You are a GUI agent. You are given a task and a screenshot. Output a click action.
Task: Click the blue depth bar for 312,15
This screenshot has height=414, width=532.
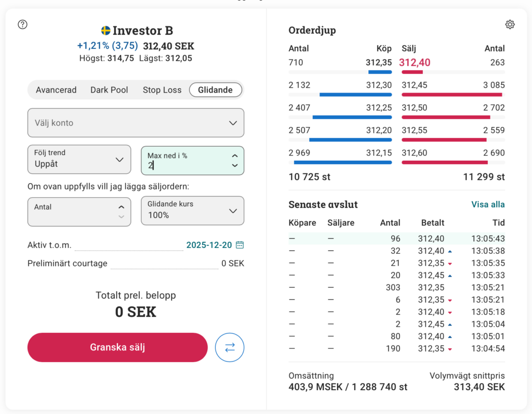(342, 162)
